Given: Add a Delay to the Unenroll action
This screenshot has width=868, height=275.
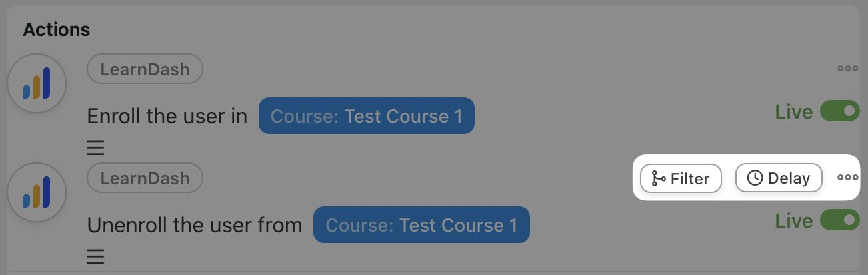Looking at the screenshot, I should tap(779, 178).
